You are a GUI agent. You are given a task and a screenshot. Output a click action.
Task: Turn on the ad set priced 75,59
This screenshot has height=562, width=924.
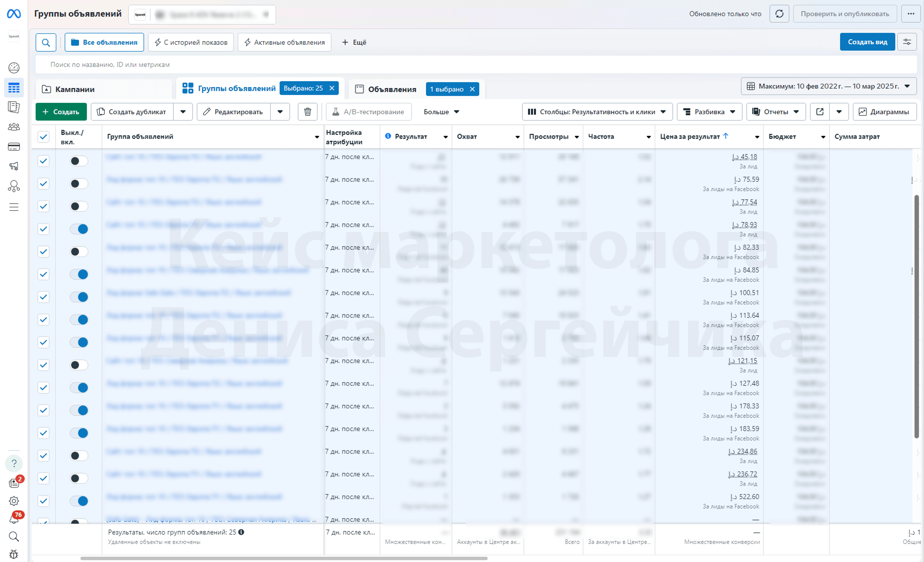coord(79,184)
